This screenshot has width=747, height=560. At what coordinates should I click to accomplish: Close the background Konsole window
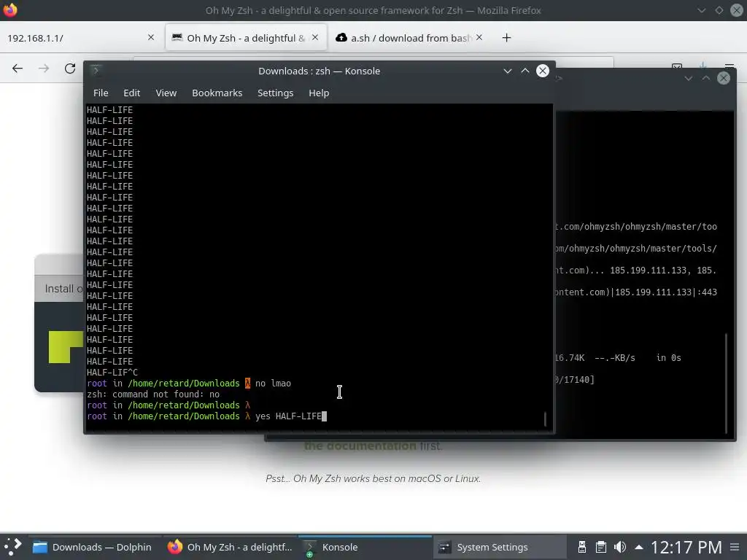(x=724, y=78)
